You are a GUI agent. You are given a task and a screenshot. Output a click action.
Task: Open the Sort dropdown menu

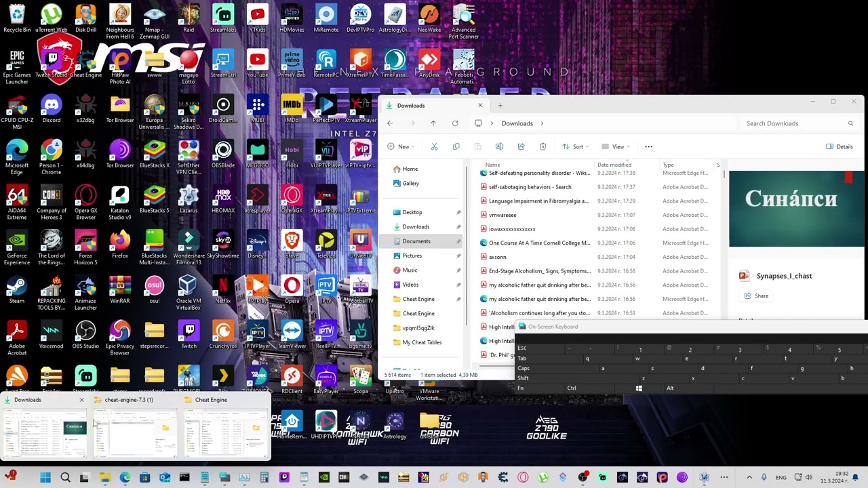tap(575, 146)
